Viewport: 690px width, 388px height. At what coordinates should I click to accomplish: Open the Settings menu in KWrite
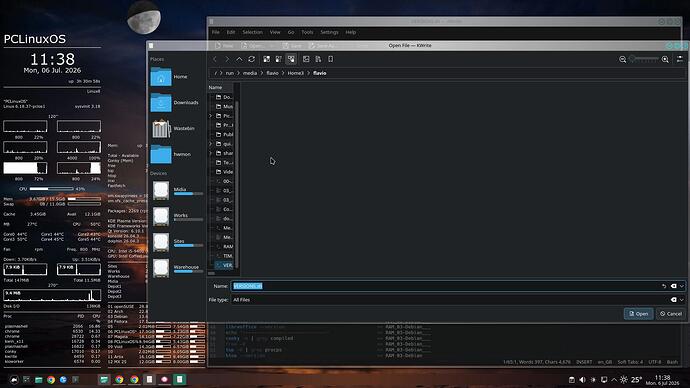tap(329, 32)
